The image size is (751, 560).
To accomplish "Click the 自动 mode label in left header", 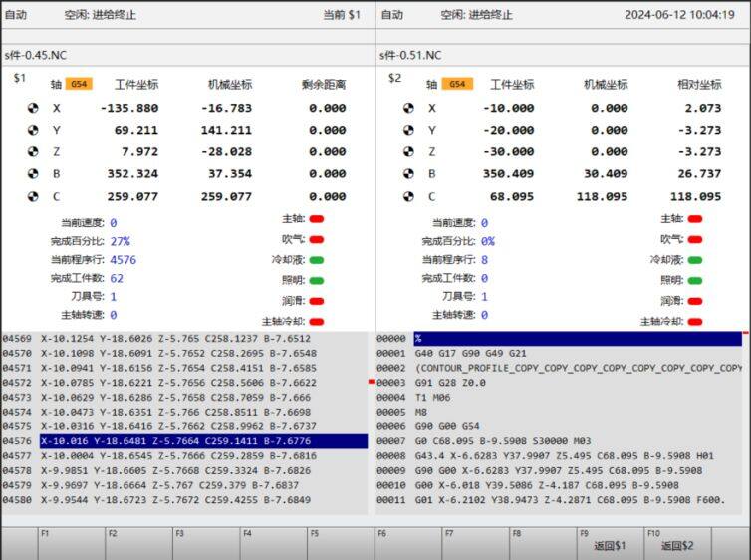I will tap(16, 15).
